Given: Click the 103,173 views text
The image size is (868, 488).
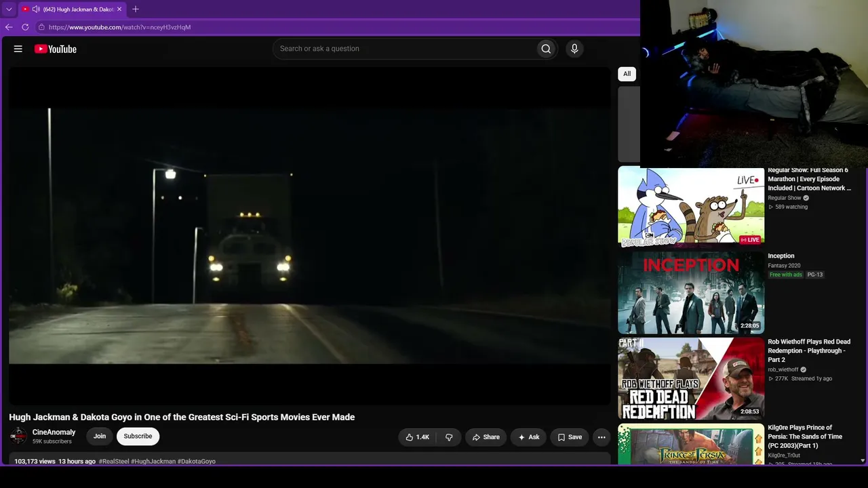Looking at the screenshot, I should point(35,462).
